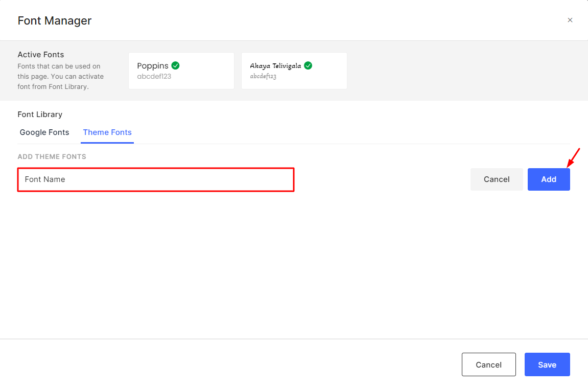Click the outlined Cancel button in footer

pyautogui.click(x=488, y=364)
